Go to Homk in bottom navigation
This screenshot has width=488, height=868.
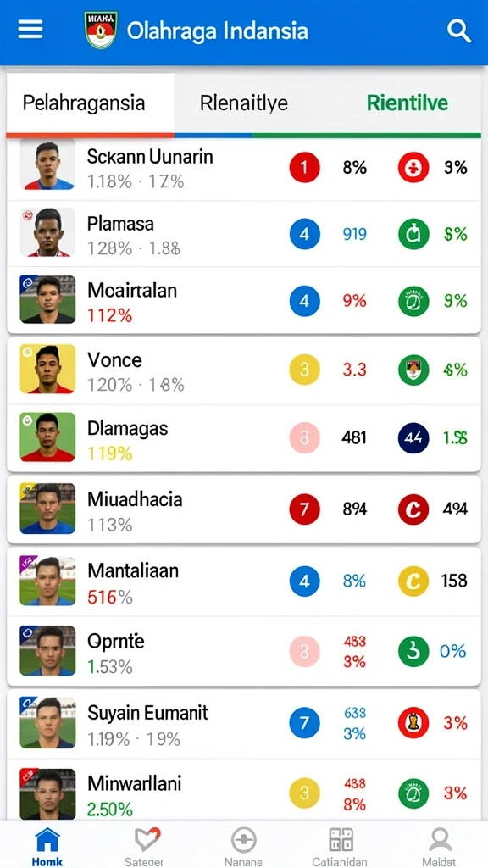(x=47, y=847)
